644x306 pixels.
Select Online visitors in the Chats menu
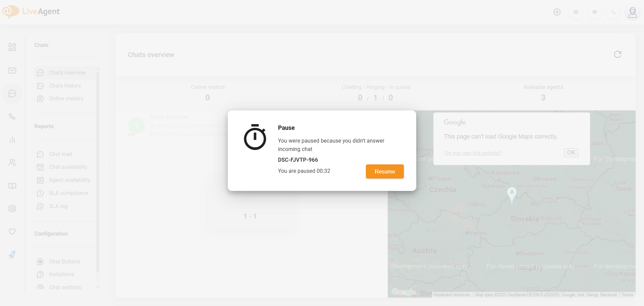coord(66,99)
